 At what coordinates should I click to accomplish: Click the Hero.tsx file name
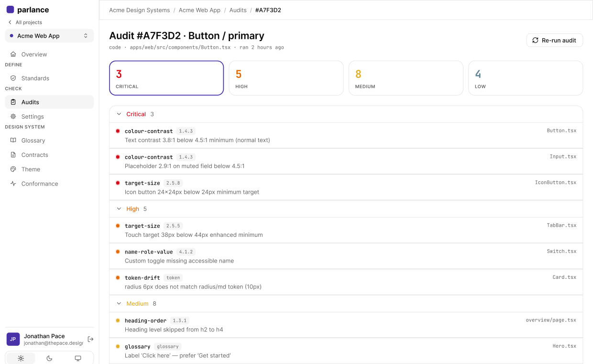point(564,346)
